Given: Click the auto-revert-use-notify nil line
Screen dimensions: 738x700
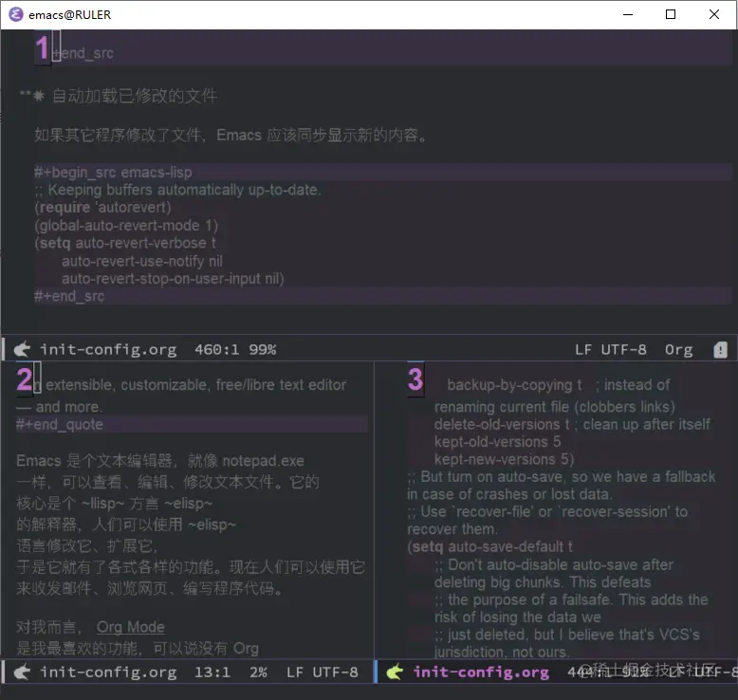Looking at the screenshot, I should coord(142,261).
